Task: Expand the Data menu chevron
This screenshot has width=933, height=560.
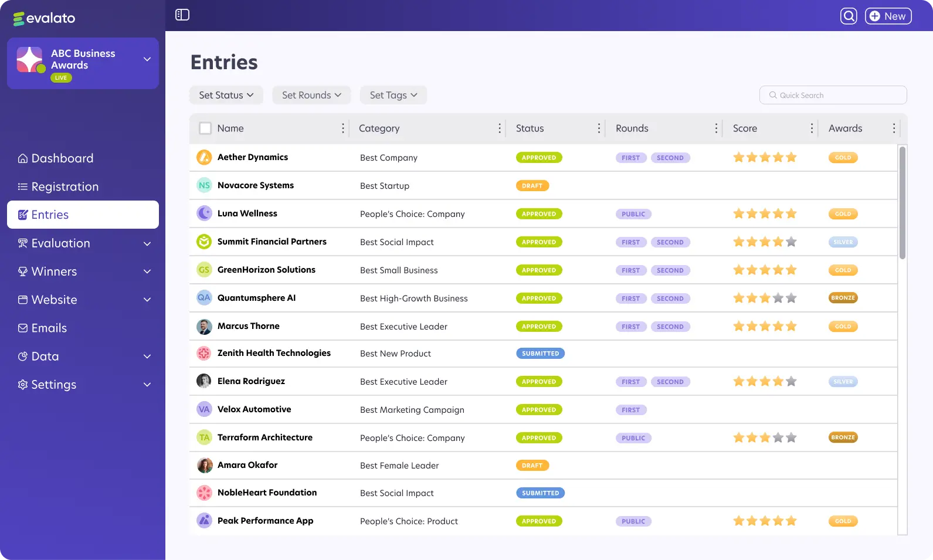Action: [147, 357]
